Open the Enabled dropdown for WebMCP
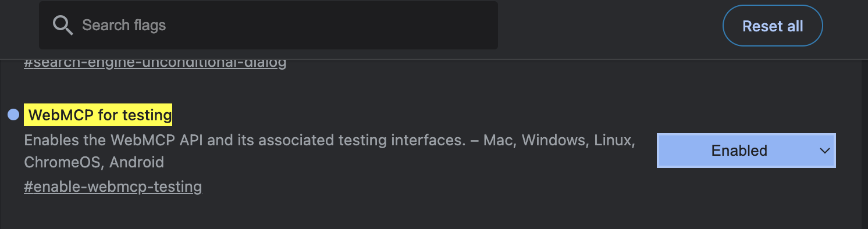Screen dimensions: 868x229 pyautogui.click(x=746, y=151)
